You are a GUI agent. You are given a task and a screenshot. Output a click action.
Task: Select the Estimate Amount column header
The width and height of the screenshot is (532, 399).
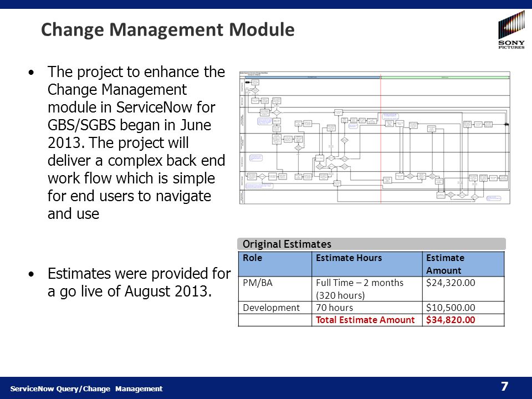pyautogui.click(x=463, y=264)
